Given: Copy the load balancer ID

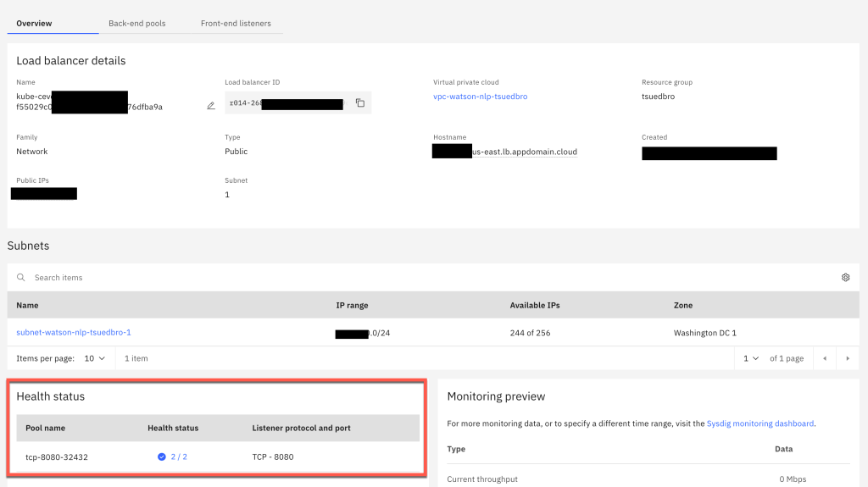Looking at the screenshot, I should point(360,103).
